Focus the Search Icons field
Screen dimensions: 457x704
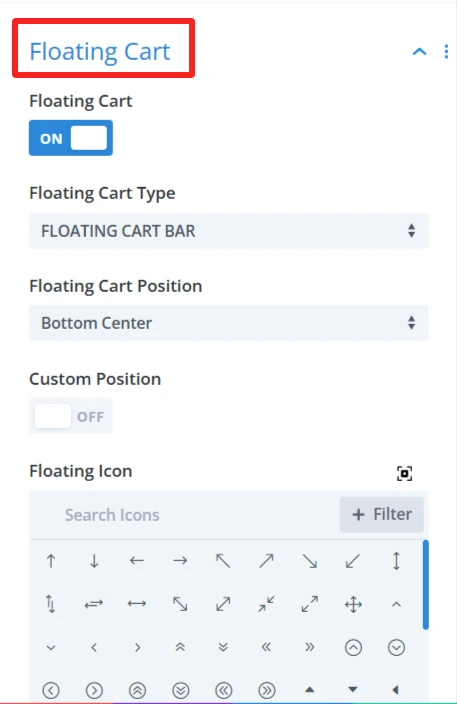(184, 515)
